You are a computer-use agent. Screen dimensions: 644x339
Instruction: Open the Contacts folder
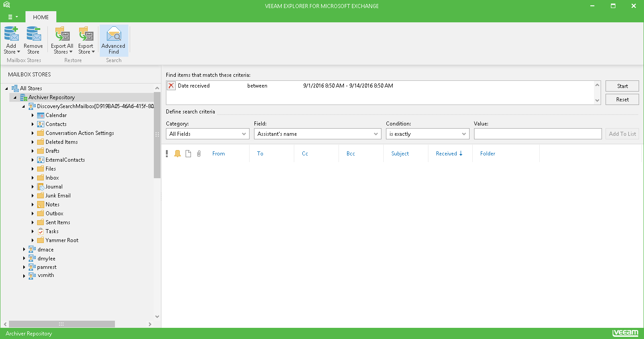pyautogui.click(x=56, y=124)
